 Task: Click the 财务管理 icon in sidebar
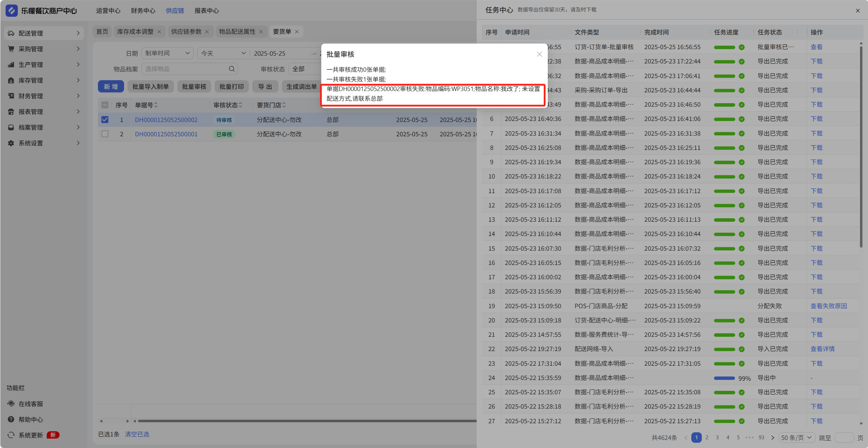(x=11, y=96)
